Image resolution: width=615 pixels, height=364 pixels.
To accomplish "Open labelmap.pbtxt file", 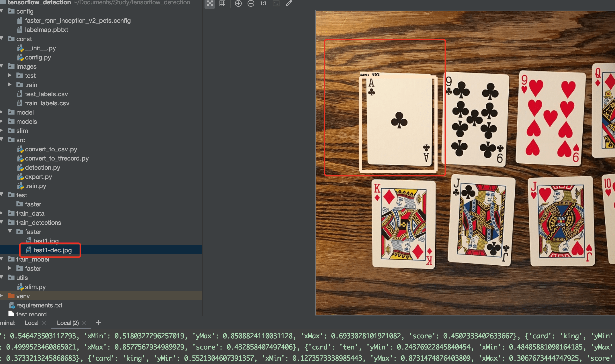I will pyautogui.click(x=46, y=30).
